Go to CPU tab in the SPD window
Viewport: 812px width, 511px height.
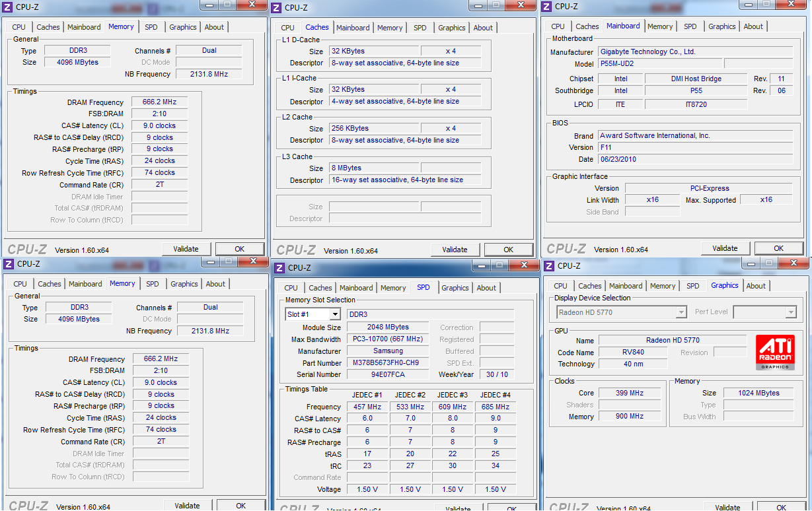pos(291,288)
